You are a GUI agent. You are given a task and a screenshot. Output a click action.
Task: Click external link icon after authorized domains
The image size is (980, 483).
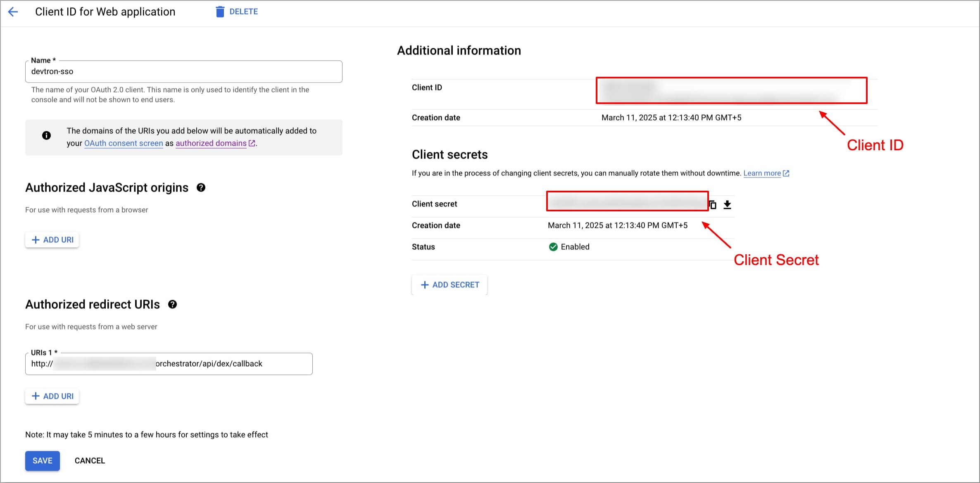pyautogui.click(x=252, y=143)
